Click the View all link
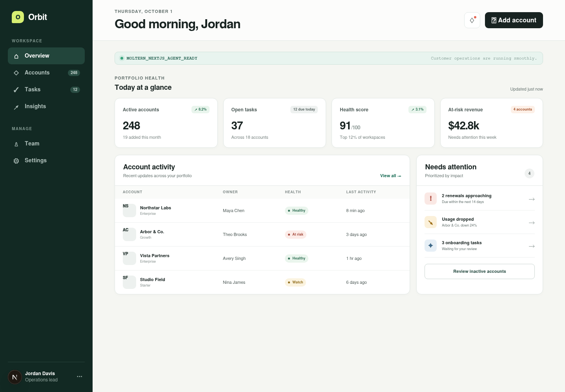This screenshot has width=565, height=392. point(390,176)
